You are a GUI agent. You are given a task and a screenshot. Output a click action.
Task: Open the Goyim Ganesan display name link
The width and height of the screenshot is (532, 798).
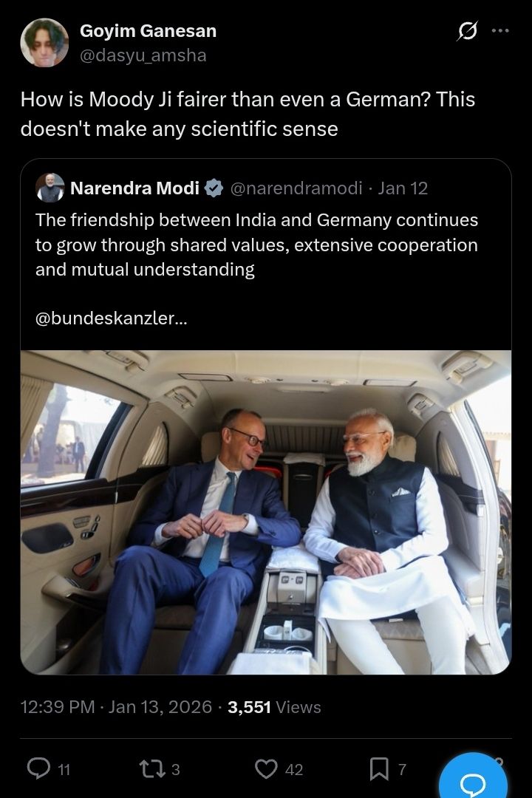point(148,31)
